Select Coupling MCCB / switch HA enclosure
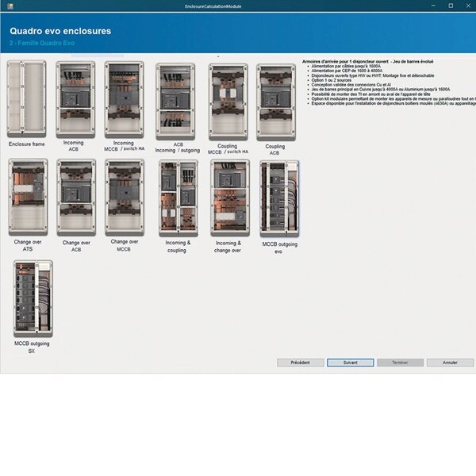The image size is (476, 476). (x=228, y=102)
